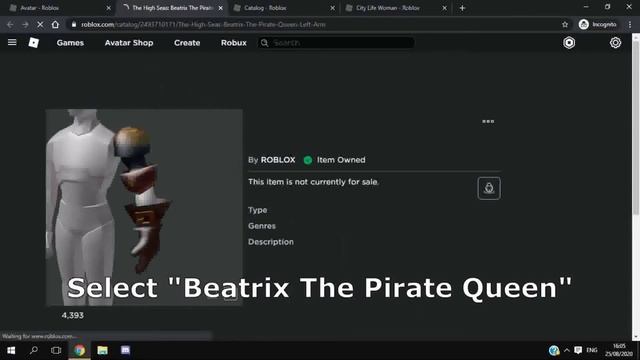Click the browser home button
This screenshot has height=360, width=640.
[x=55, y=24]
